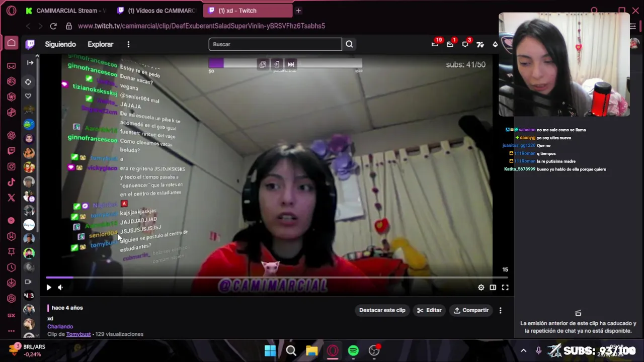Open File Explorer from the taskbar
Screen dimensions: 644x362
[x=311, y=350]
